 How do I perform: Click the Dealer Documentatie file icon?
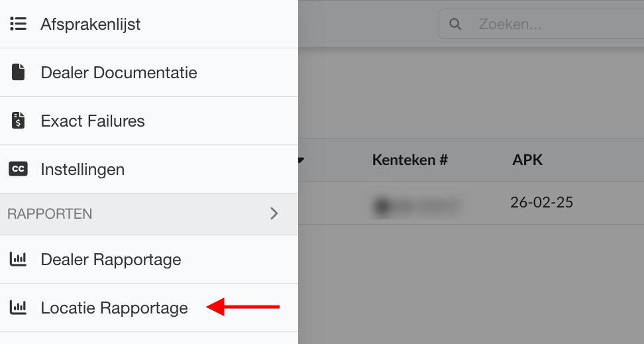point(18,72)
